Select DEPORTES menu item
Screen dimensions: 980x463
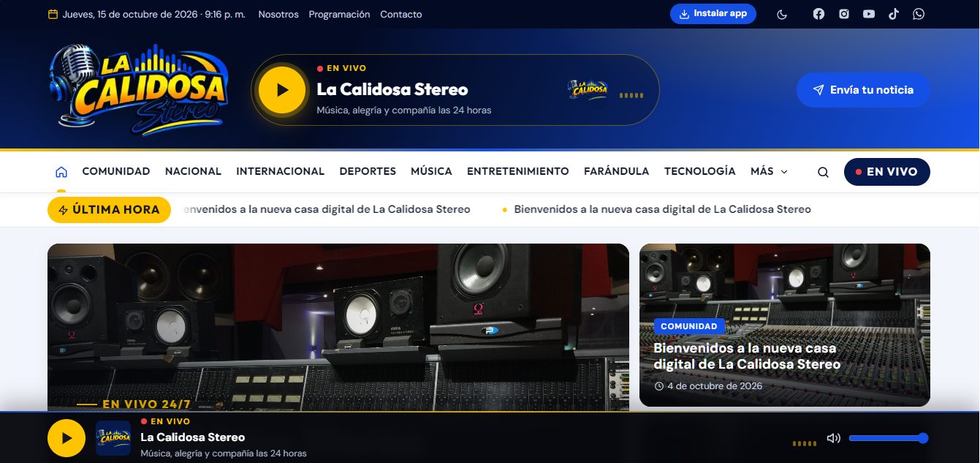368,171
